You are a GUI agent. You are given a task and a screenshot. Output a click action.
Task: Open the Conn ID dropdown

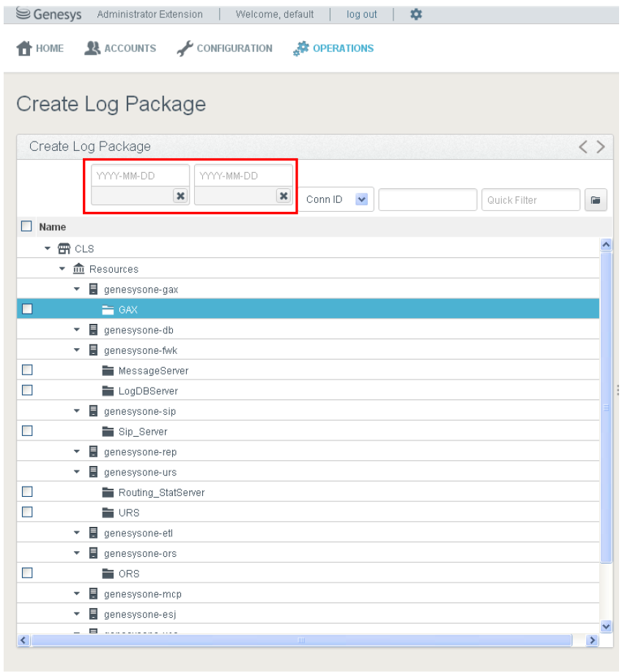coord(361,199)
